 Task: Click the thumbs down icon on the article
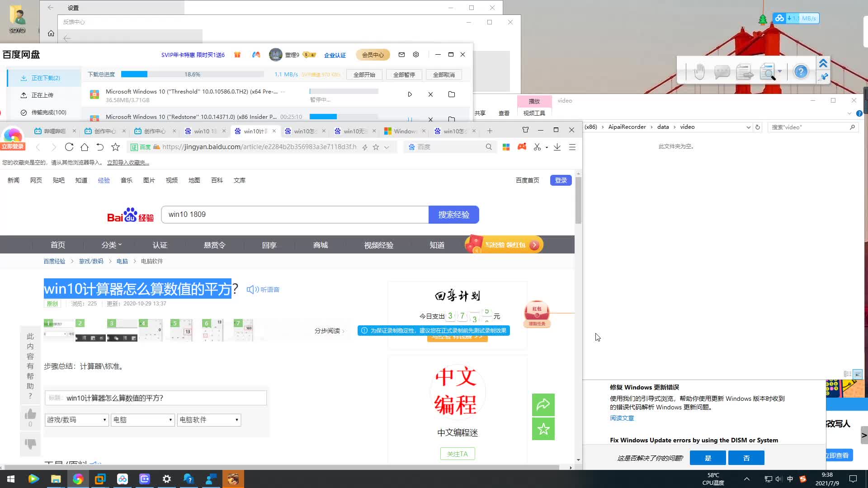[x=30, y=444]
